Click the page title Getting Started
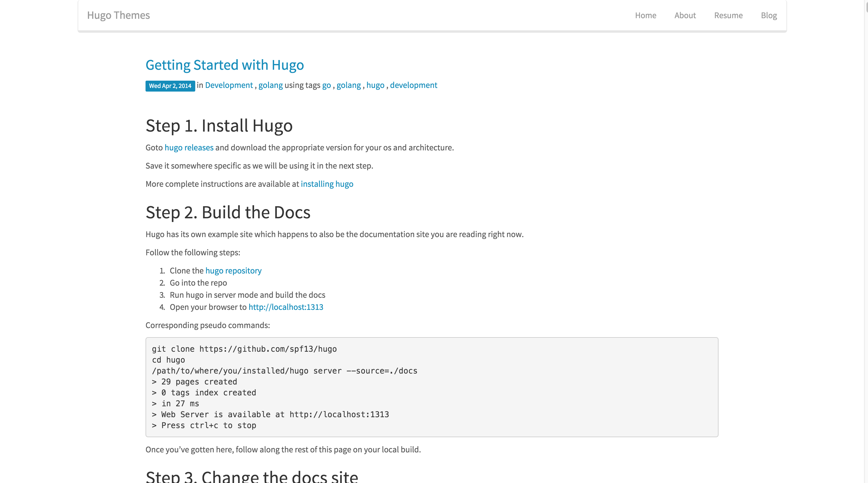Screen dimensions: 868x483 (225, 64)
